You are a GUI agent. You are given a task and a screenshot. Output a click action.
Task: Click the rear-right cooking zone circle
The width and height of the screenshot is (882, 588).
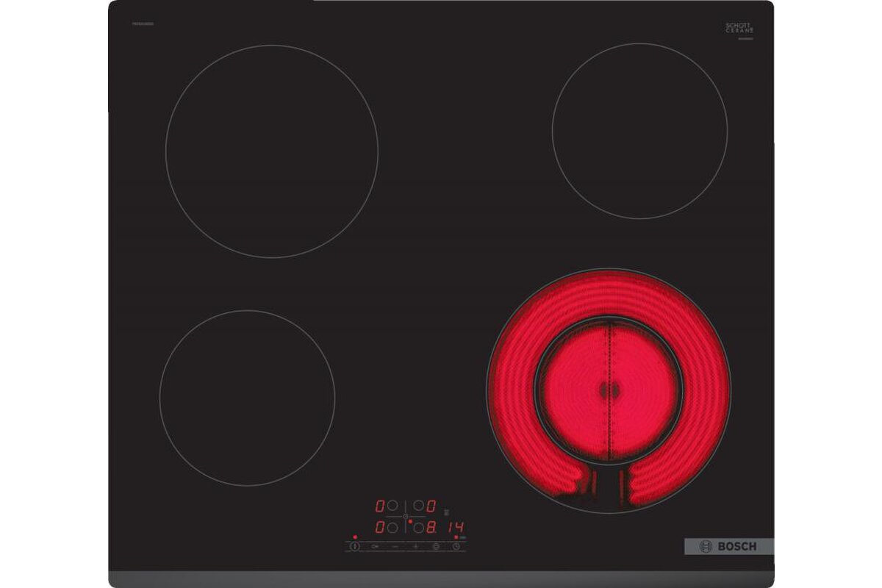[639, 131]
